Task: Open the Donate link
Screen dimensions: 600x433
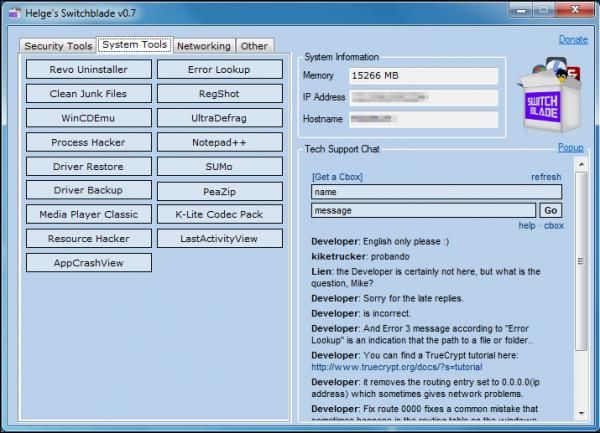Action: coord(573,40)
